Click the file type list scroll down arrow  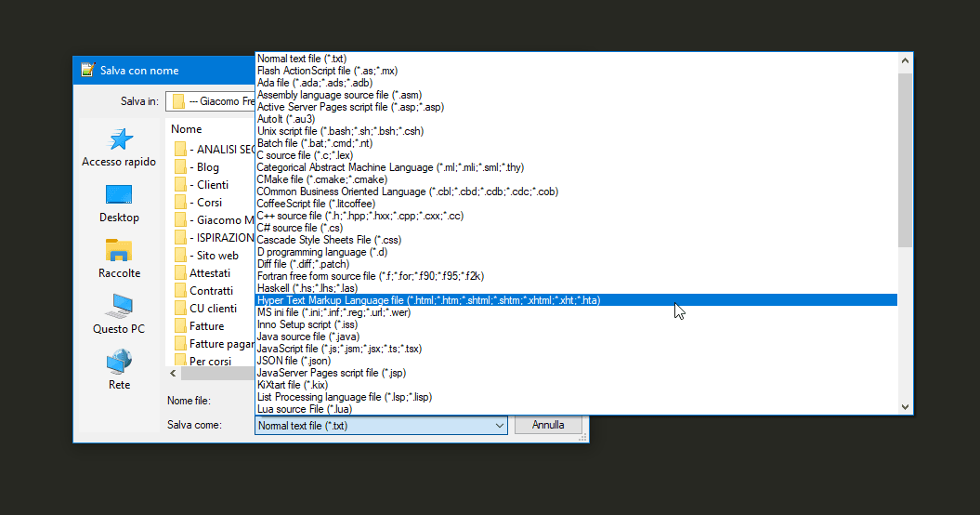(905, 407)
